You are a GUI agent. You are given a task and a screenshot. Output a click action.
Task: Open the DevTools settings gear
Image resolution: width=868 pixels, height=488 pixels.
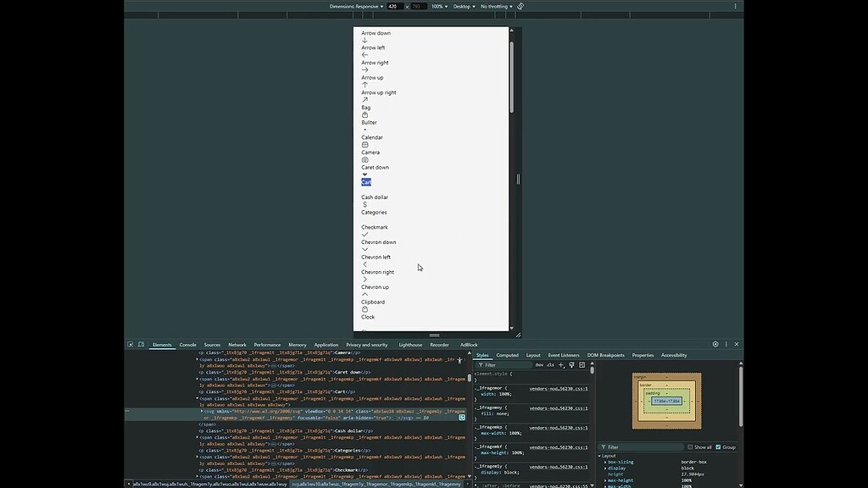point(715,344)
